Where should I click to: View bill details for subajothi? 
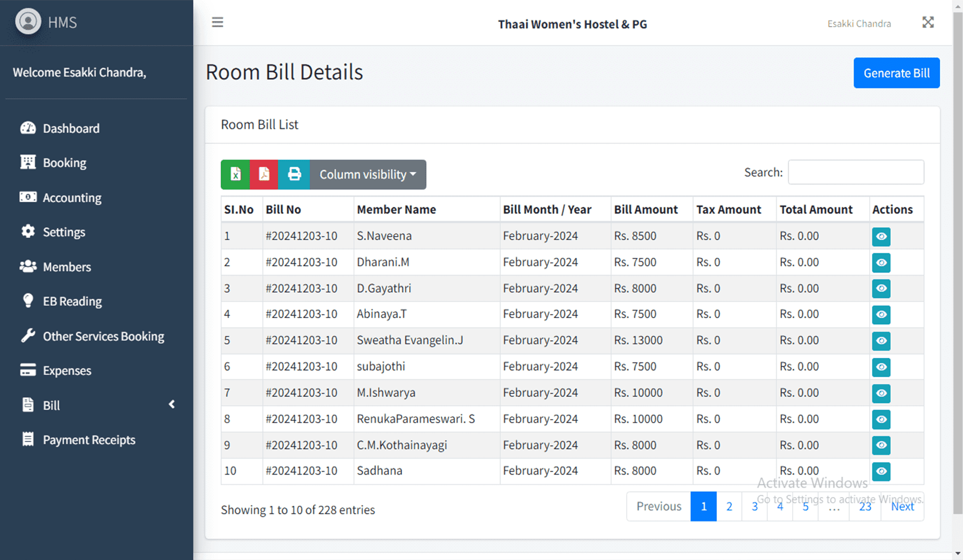(881, 367)
